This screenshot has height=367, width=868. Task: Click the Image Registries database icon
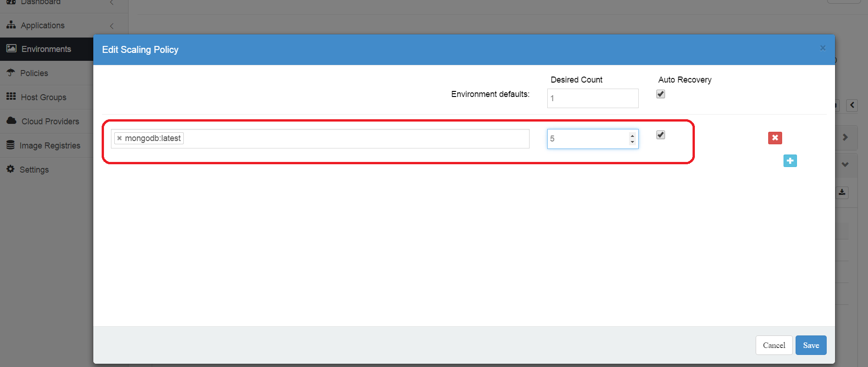point(10,145)
